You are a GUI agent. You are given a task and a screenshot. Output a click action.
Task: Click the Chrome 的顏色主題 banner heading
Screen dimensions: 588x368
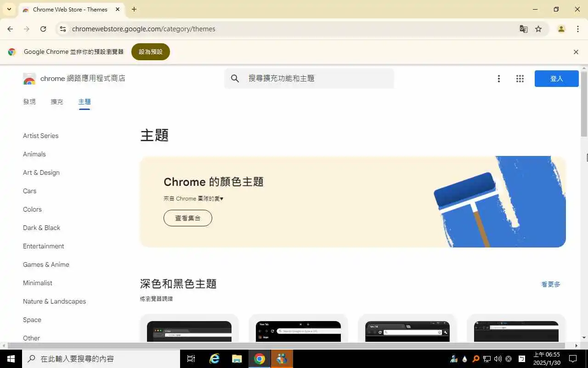click(x=214, y=182)
